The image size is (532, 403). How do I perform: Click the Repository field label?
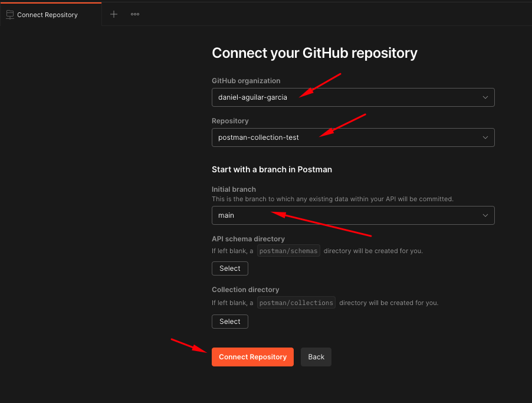pos(230,121)
